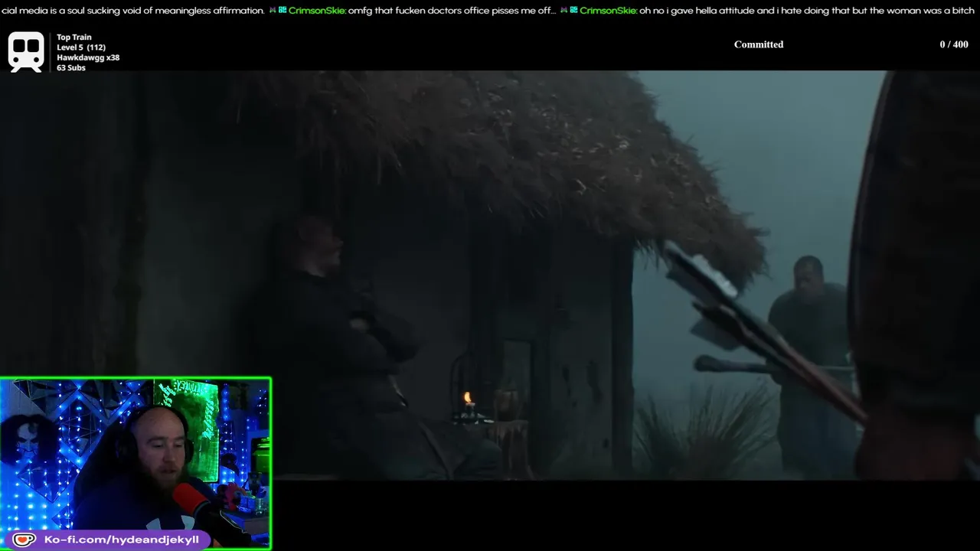980x551 pixels.
Task: Click the 'doctors office pisses me off' message
Action: tap(452, 11)
